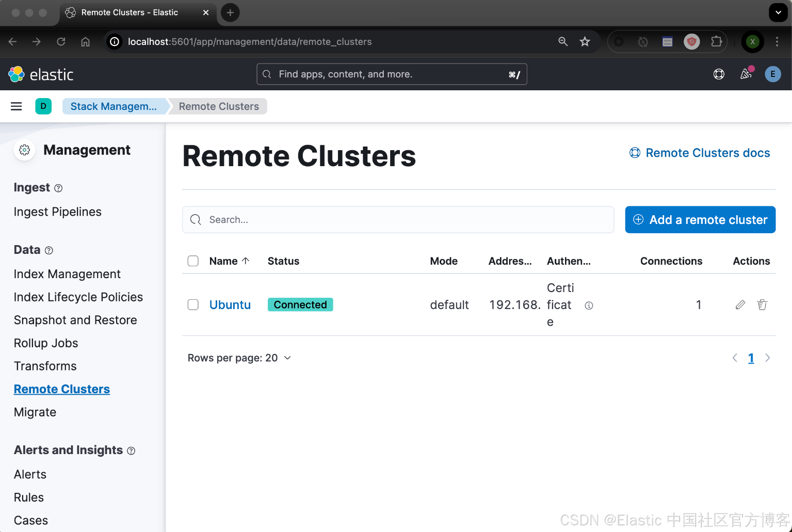Delete the Ubuntu remote cluster trash icon
This screenshot has width=792, height=532.
tap(762, 305)
